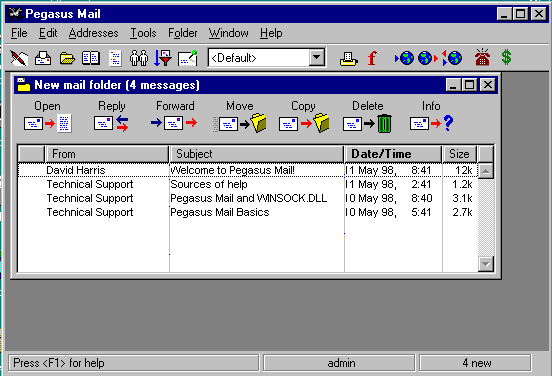Click the blank status column header left of From
Image resolution: width=552 pixels, height=376 pixels.
31,154
